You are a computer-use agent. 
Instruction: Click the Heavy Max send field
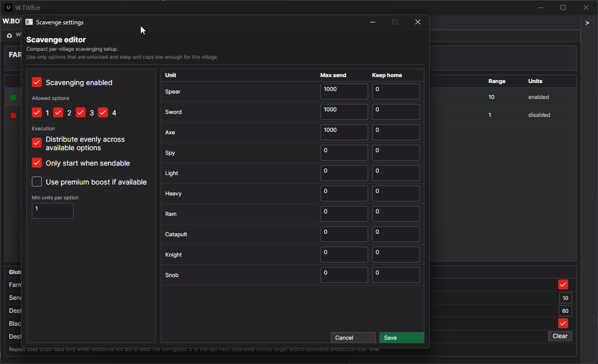coord(344,193)
